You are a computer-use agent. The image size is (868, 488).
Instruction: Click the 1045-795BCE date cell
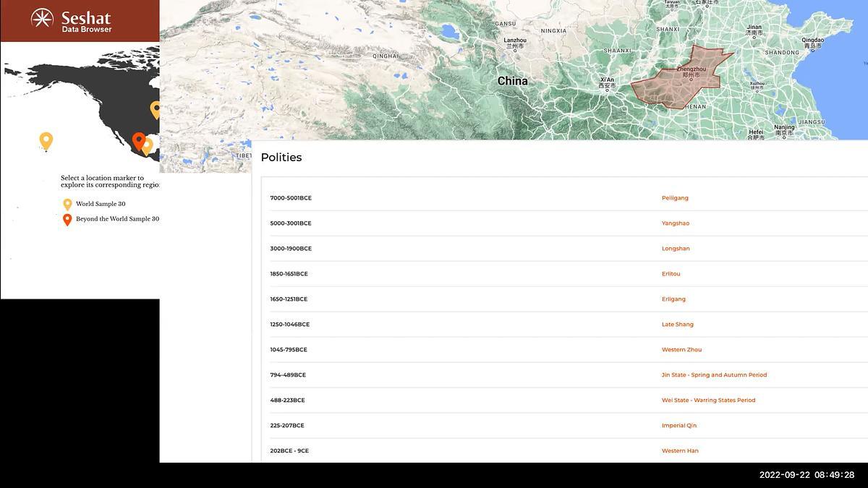coord(289,350)
